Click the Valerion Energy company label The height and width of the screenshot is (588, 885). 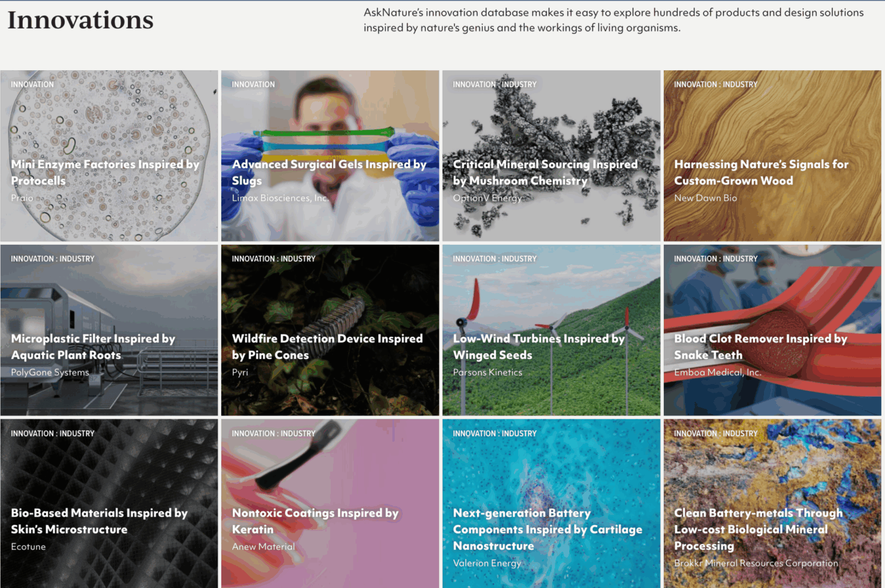point(487,563)
